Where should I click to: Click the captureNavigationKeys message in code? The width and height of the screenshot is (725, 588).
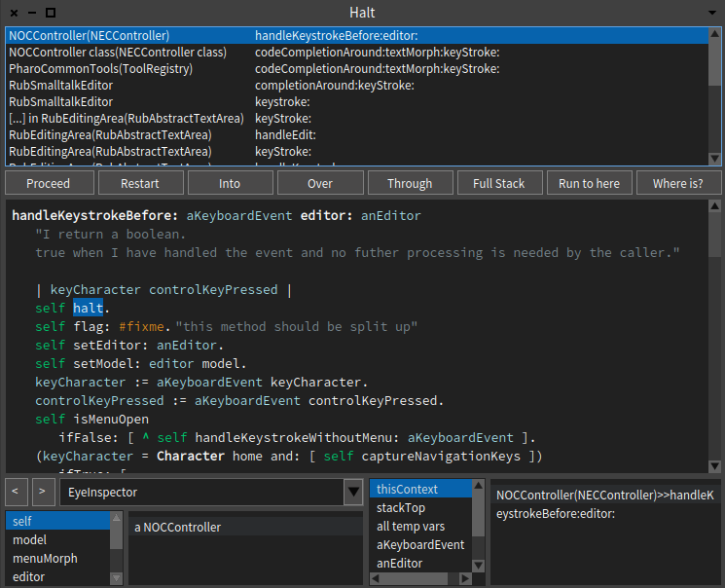coord(441,457)
